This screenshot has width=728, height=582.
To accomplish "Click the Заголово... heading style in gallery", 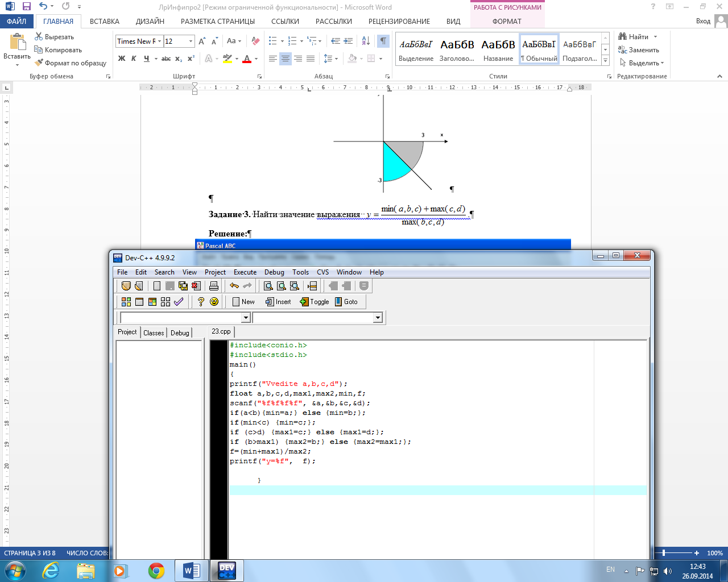I will [x=457, y=48].
